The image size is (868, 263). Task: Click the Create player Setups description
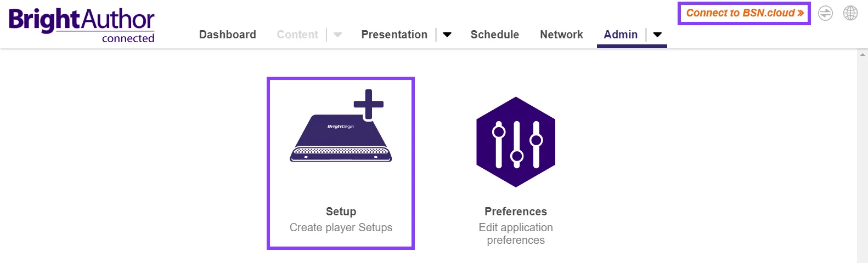click(x=341, y=227)
